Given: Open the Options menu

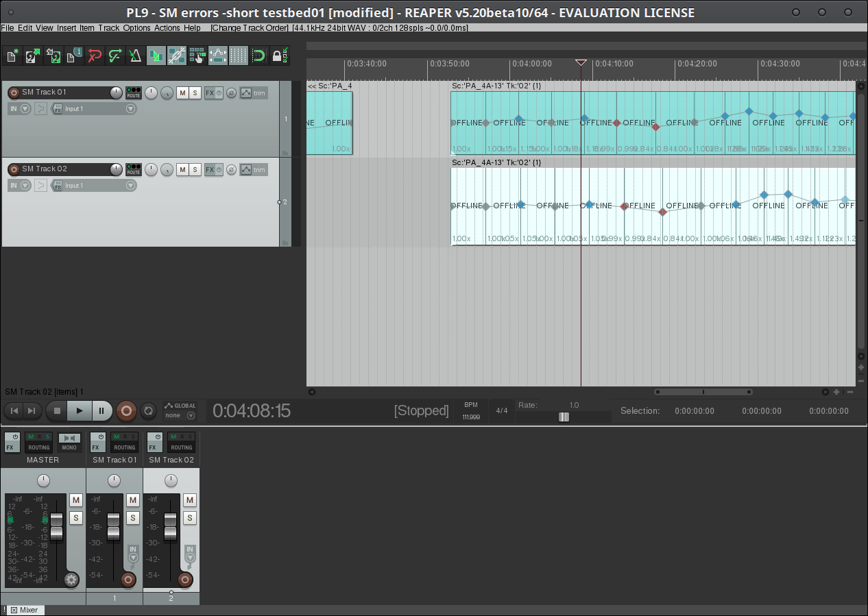Looking at the screenshot, I should click(x=137, y=28).
